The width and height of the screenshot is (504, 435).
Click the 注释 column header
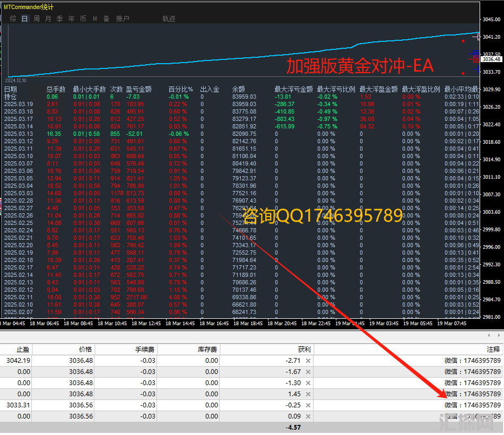tap(493, 349)
